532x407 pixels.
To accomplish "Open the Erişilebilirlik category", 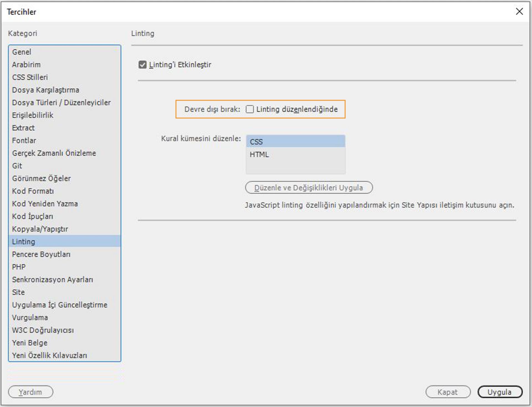I will 33,115.
